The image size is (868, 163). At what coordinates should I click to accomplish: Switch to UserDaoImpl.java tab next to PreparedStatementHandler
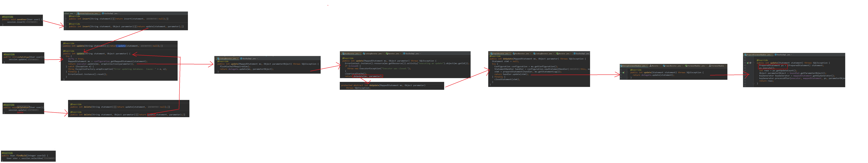pos(783,55)
